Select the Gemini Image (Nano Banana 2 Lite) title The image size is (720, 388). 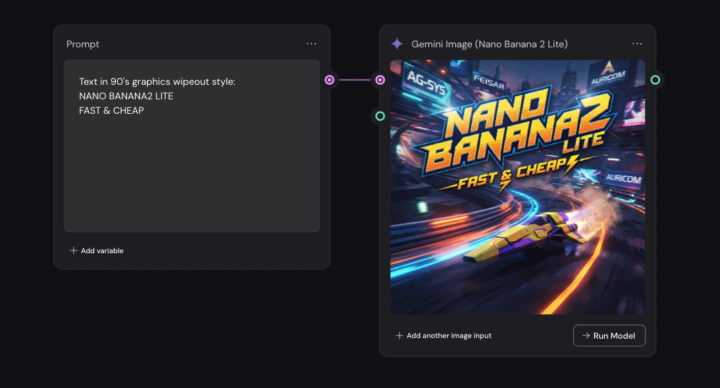pyautogui.click(x=489, y=44)
